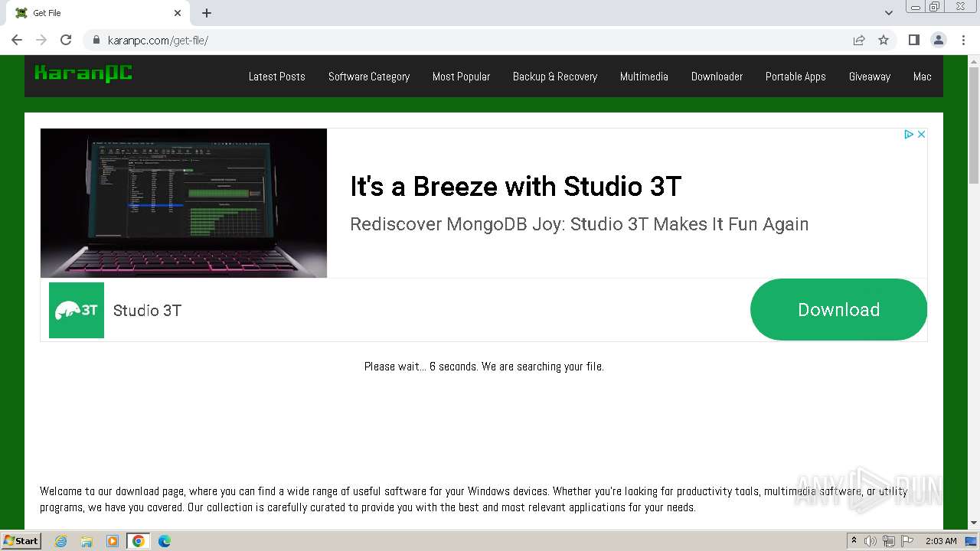The height and width of the screenshot is (551, 980).
Task: Bookmark this page with the star icon
Action: click(884, 40)
